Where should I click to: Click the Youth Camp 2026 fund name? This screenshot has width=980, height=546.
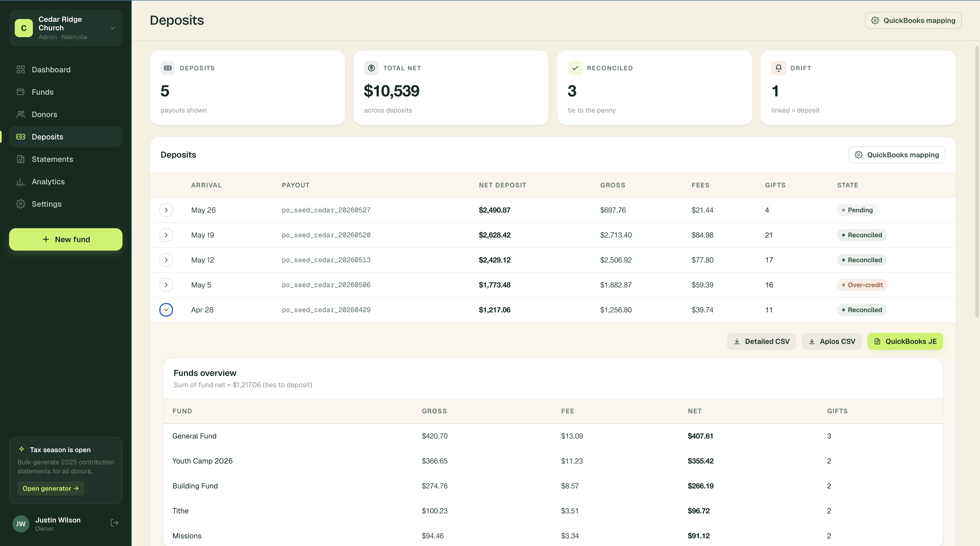click(x=202, y=461)
